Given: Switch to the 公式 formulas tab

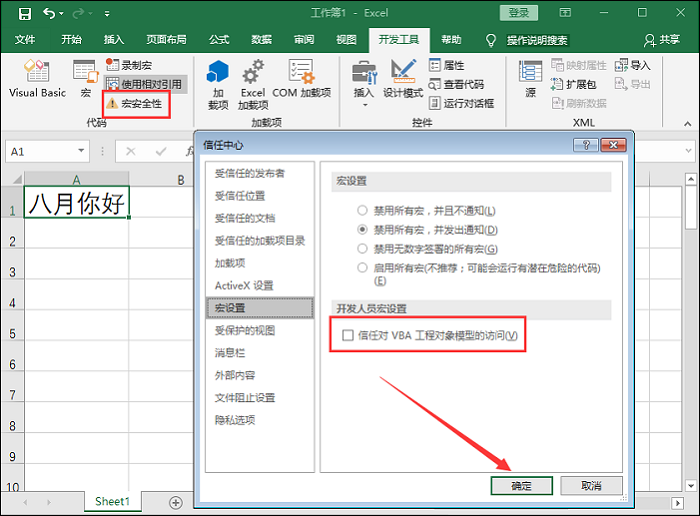Looking at the screenshot, I should [x=219, y=40].
